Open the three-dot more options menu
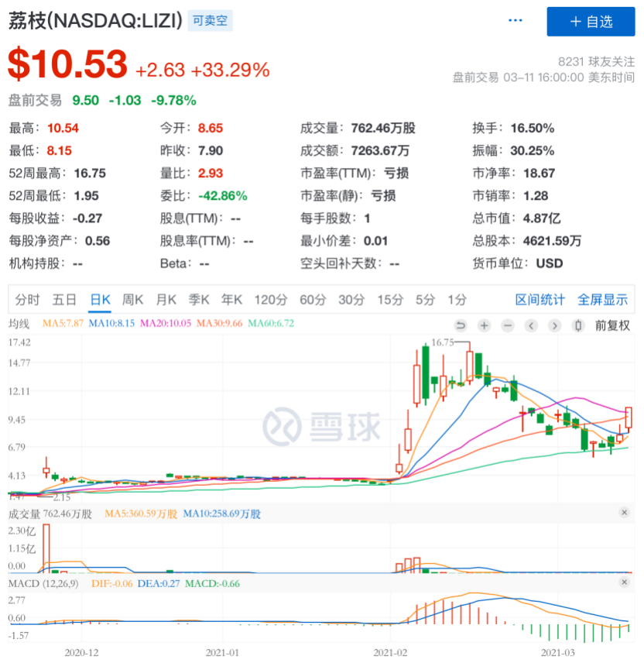The width and height of the screenshot is (644, 663). (x=515, y=20)
